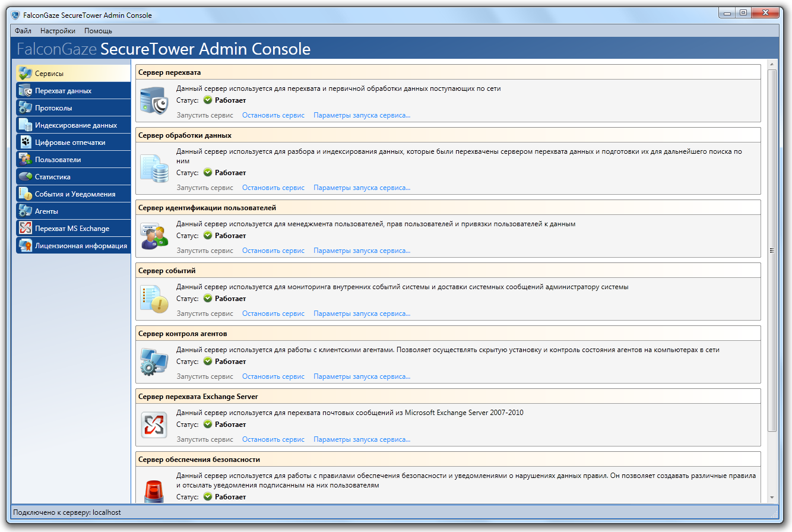This screenshot has height=532, width=792.
Task: Click Работает status of Сервер идентификации пользователей
Action: [230, 236]
